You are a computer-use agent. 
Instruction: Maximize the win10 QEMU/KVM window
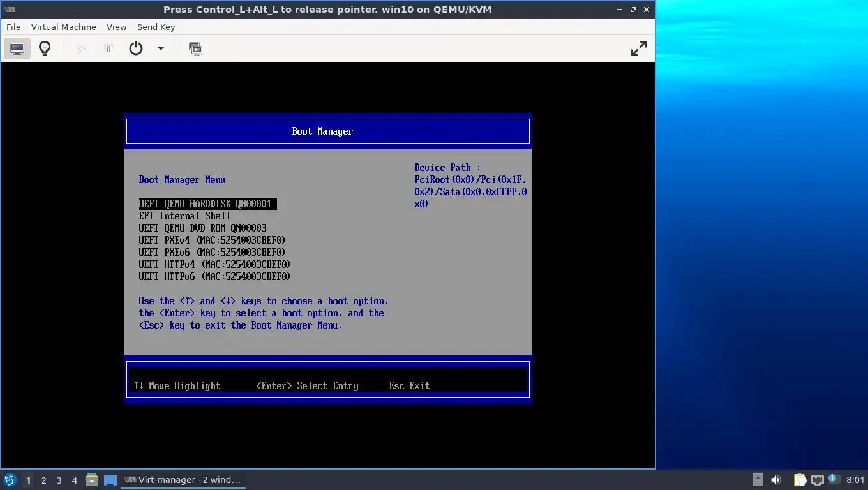(x=633, y=10)
